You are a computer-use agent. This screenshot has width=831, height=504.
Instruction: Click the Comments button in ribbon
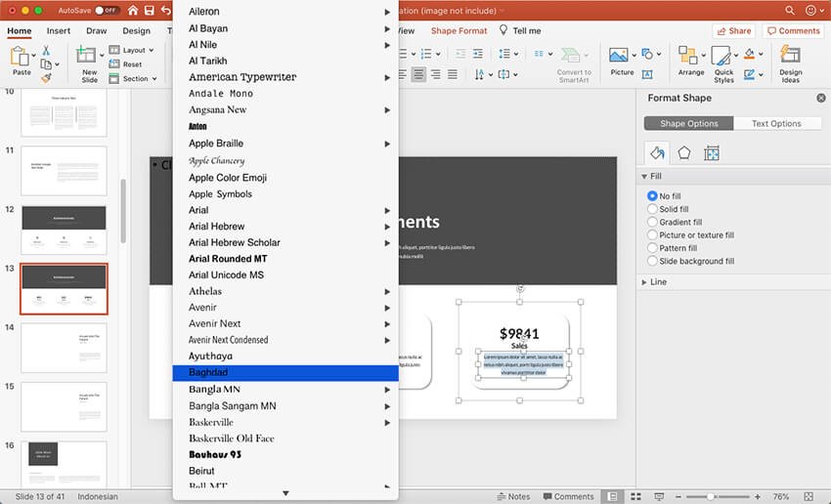794,30
